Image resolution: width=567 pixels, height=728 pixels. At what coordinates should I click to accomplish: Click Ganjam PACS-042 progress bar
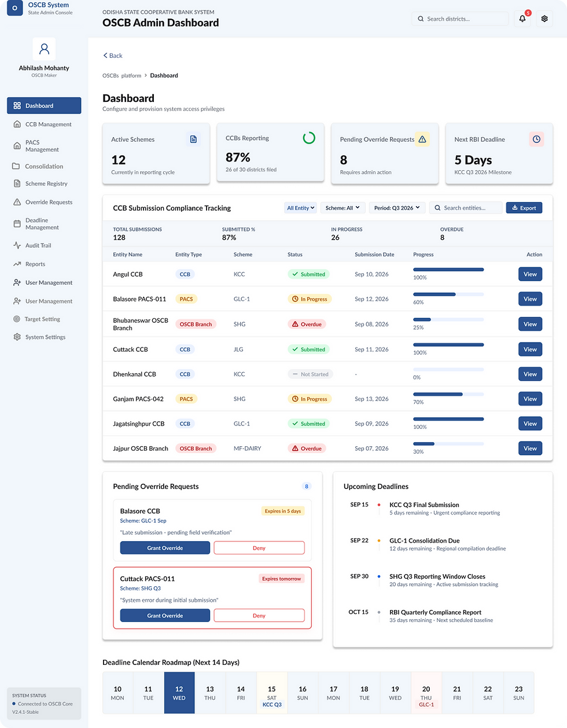pos(448,394)
